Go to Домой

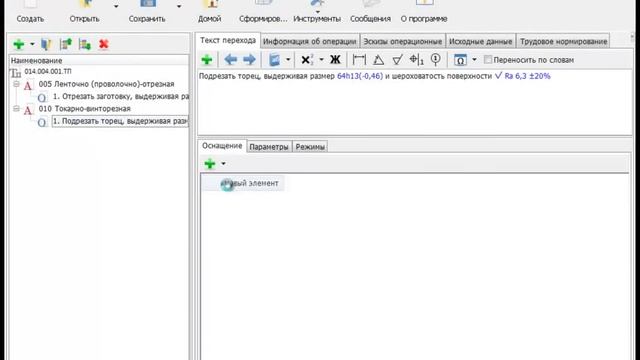(209, 12)
